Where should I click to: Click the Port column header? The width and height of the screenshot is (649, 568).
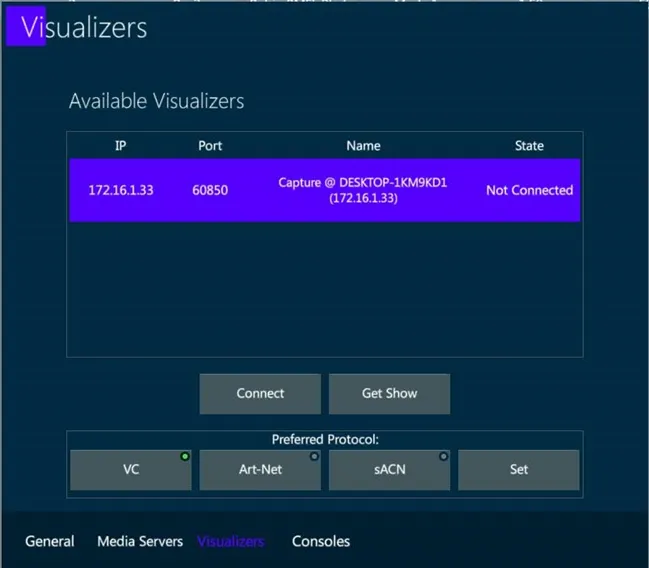(x=210, y=146)
